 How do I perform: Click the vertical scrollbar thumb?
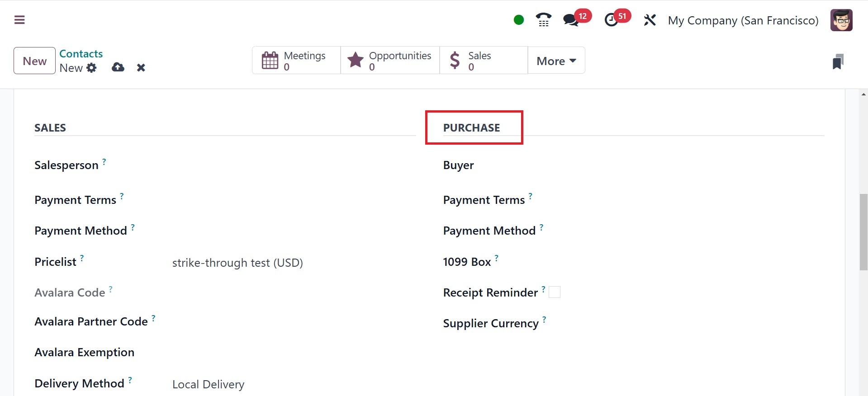point(863,231)
